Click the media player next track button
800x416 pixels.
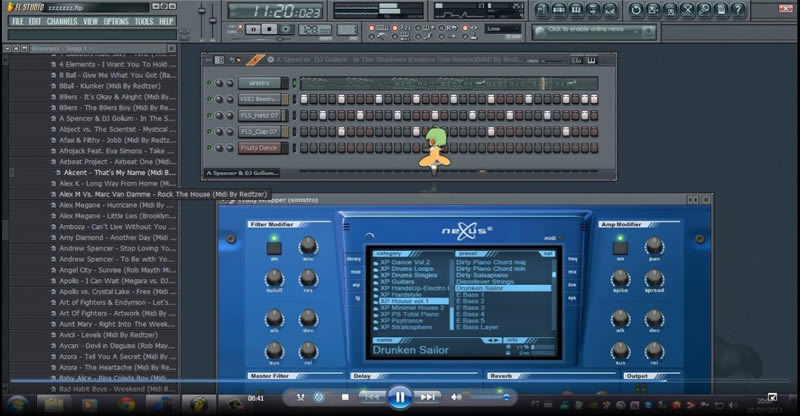428,397
